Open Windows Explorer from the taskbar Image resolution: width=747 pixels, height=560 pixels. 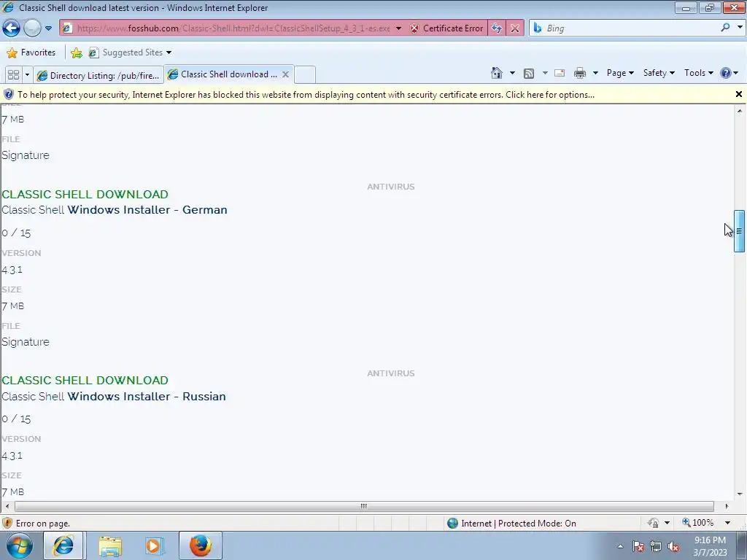click(110, 545)
